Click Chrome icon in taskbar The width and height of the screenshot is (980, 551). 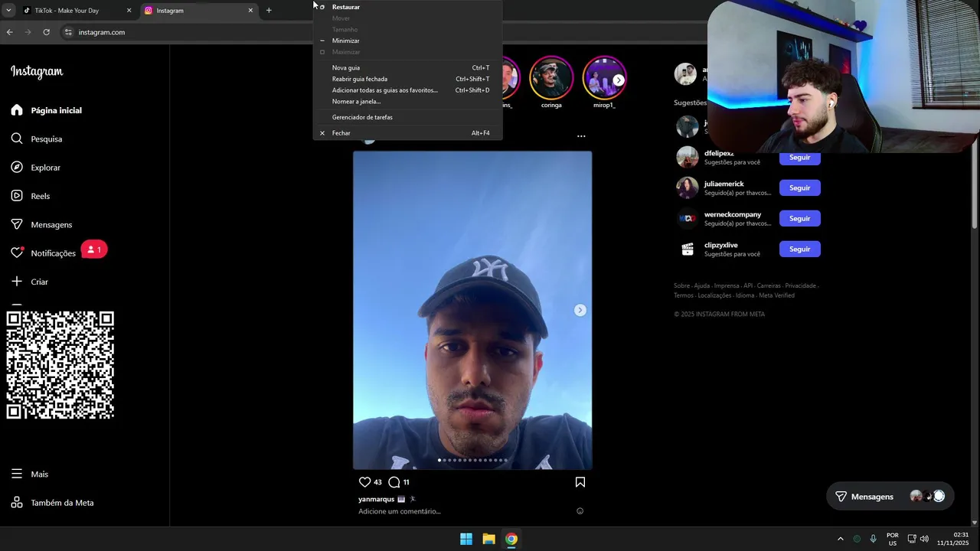[511, 539]
